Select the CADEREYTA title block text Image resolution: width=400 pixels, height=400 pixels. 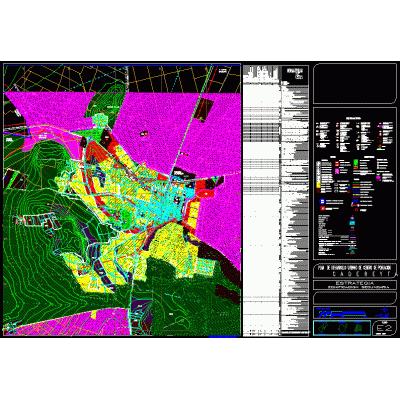(x=365, y=274)
